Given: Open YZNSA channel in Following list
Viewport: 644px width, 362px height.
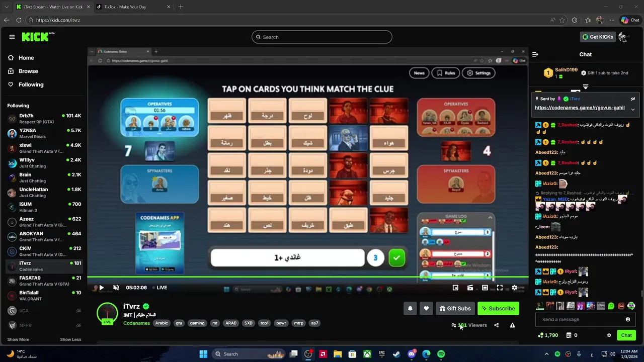Looking at the screenshot, I should point(44,133).
